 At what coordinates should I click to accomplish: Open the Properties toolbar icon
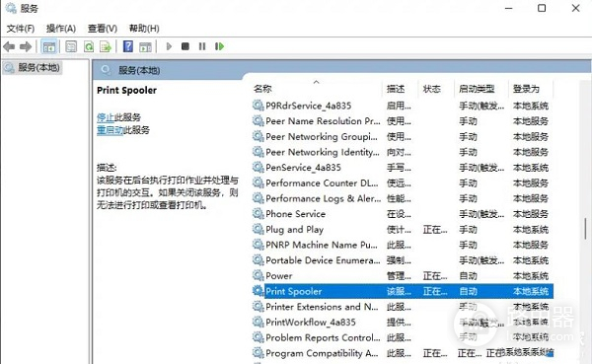coord(71,46)
